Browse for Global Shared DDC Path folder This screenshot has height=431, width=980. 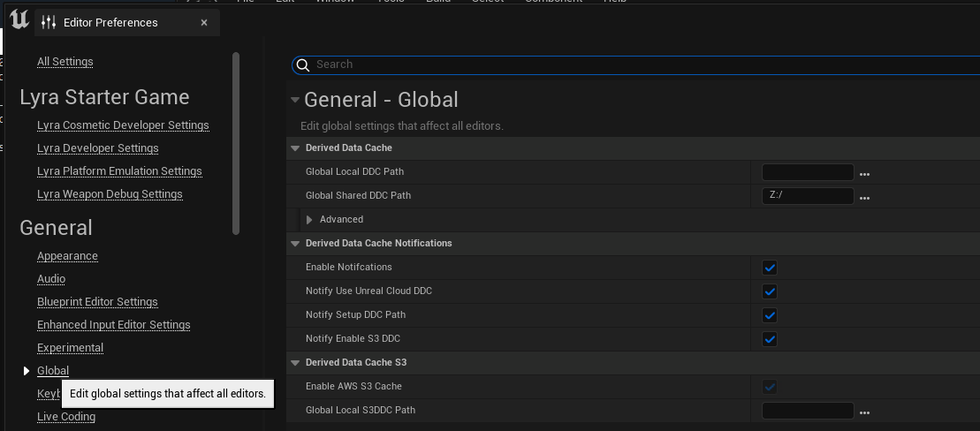tap(864, 198)
